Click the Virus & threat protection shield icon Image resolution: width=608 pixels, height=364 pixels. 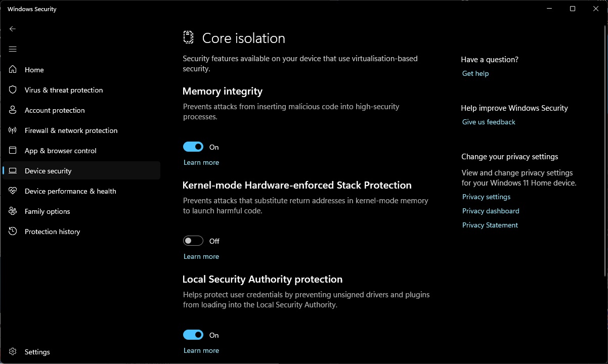[x=13, y=90]
